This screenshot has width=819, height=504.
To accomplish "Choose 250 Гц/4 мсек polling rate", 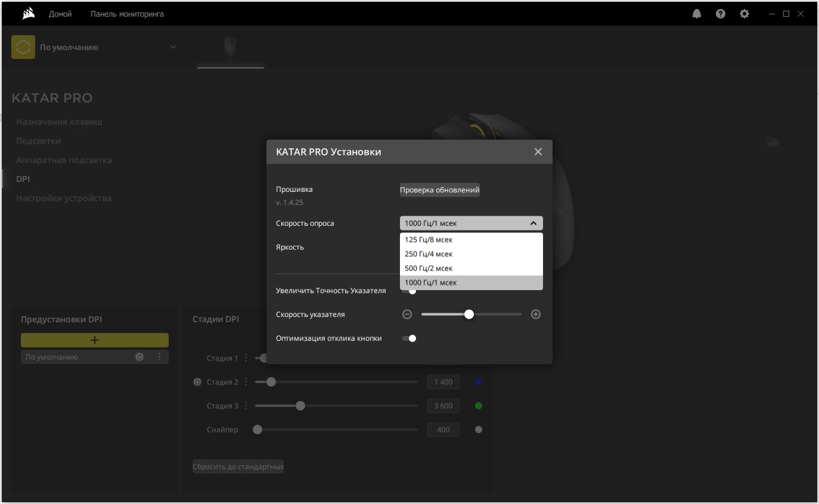I will pyautogui.click(x=471, y=254).
